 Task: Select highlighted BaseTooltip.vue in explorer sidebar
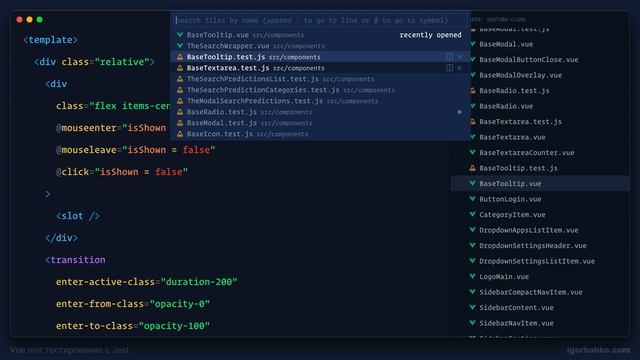point(540,184)
